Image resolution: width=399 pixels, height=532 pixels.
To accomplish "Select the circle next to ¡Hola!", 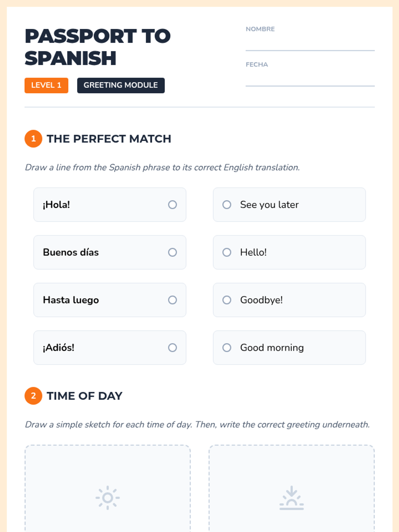I will coord(172,204).
